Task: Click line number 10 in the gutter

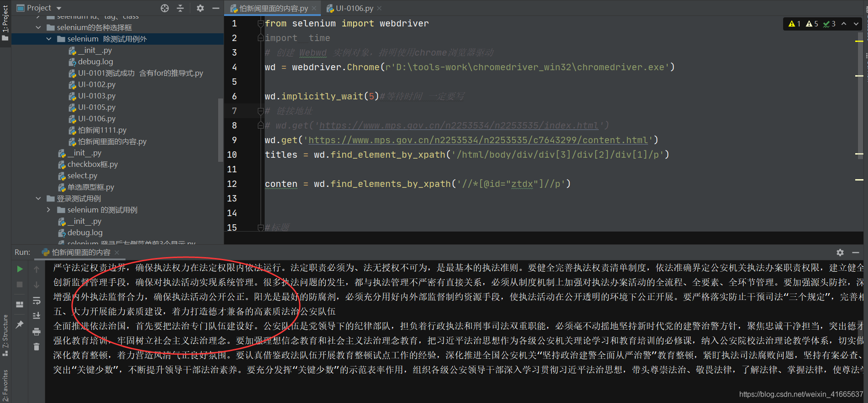Action: [232, 155]
